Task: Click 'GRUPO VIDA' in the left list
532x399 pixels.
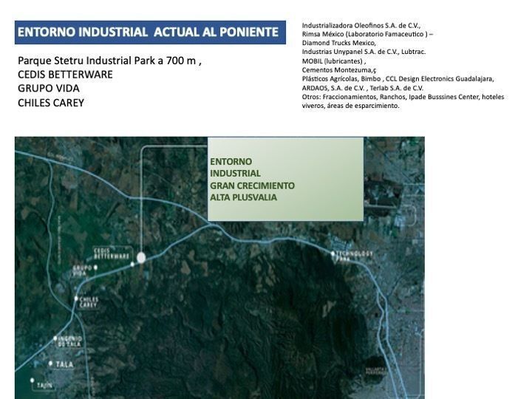Action: (x=49, y=89)
